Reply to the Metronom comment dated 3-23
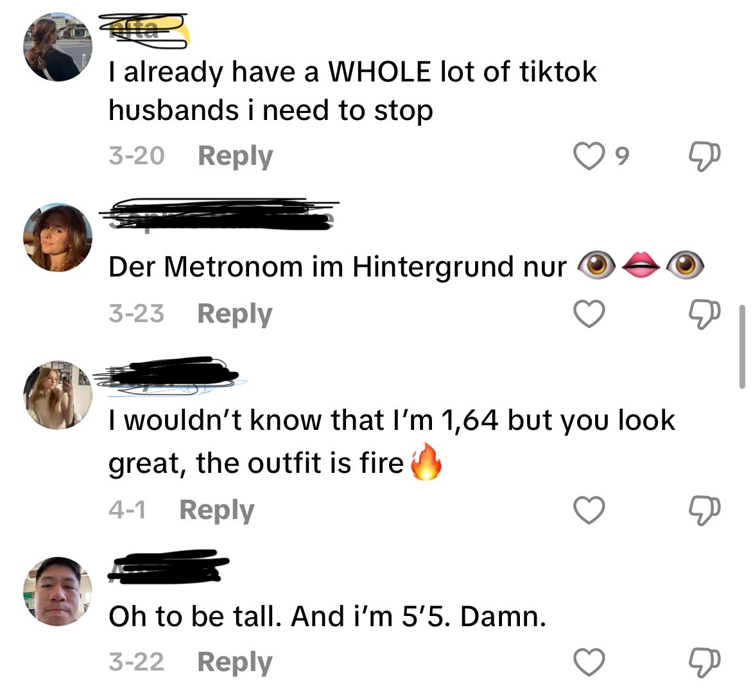 pyautogui.click(x=235, y=314)
